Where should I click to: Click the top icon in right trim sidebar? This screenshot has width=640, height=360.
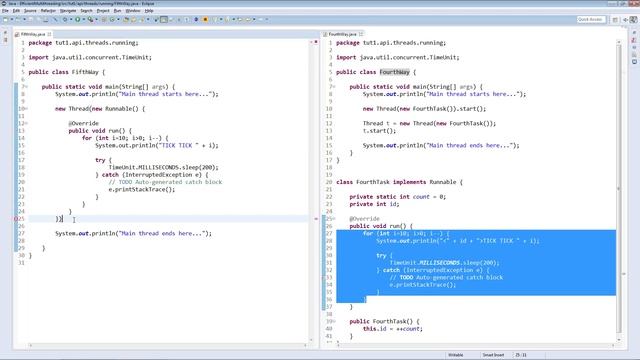(x=634, y=32)
